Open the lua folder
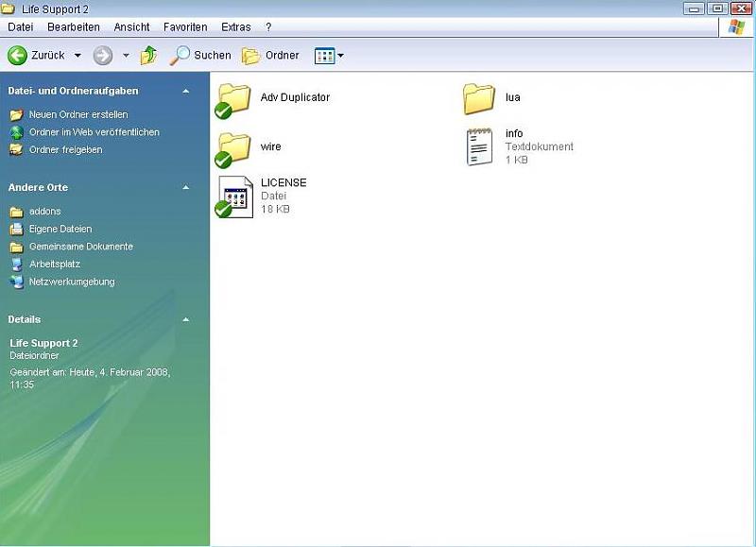Image resolution: width=756 pixels, height=547 pixels. 479,98
